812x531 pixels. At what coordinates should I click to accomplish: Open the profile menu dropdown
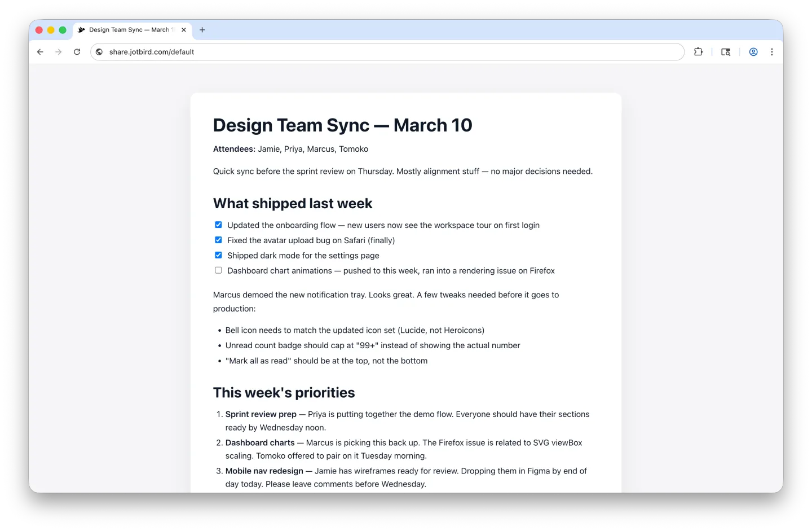[753, 51]
